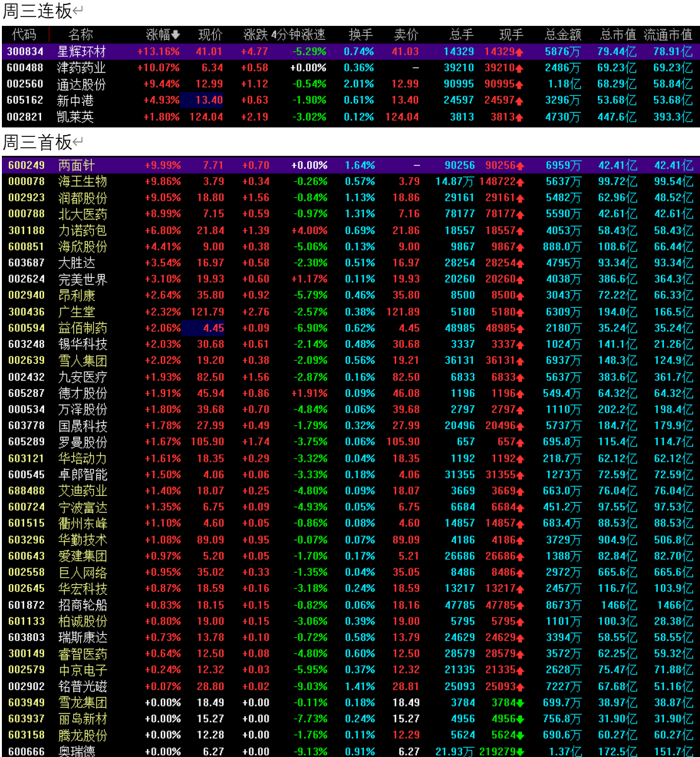This screenshot has height=757, width=700.
Task: Select the 海王生物 stock name
Action: pos(83,182)
